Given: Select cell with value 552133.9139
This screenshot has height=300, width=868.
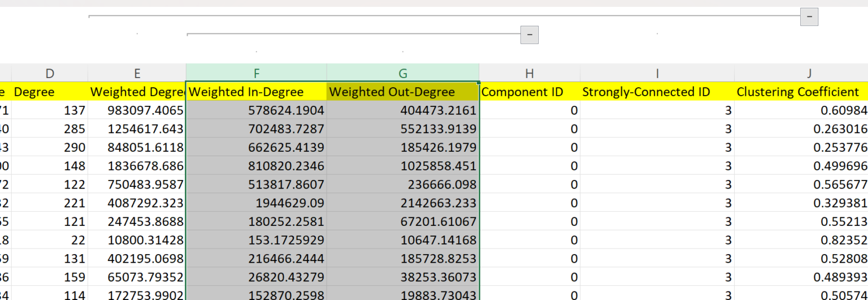Looking at the screenshot, I should click(403, 128).
